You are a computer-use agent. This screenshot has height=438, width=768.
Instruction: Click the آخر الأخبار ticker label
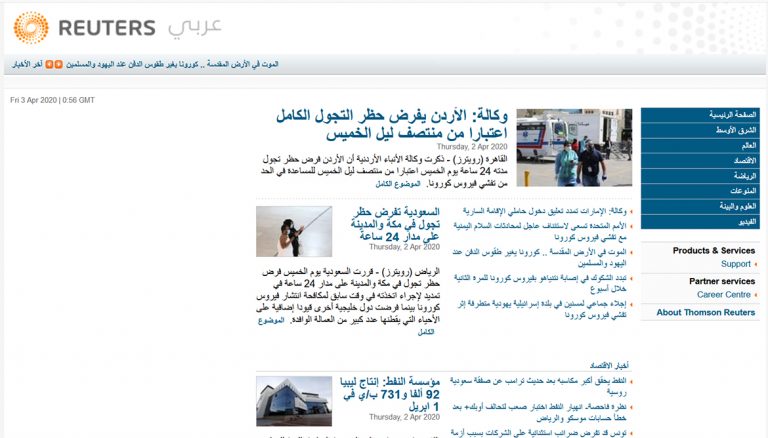(27, 64)
